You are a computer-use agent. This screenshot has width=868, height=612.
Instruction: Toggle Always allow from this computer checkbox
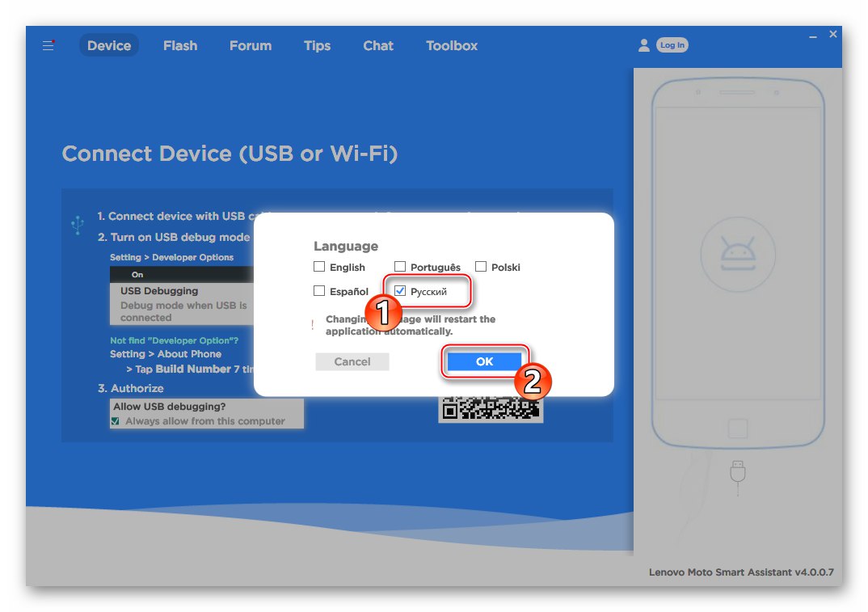coord(115,421)
